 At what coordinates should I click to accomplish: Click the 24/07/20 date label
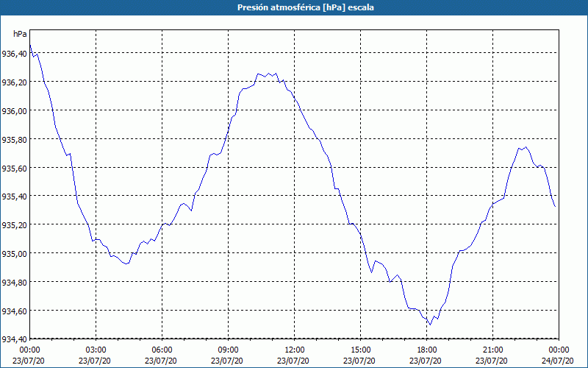coord(558,361)
